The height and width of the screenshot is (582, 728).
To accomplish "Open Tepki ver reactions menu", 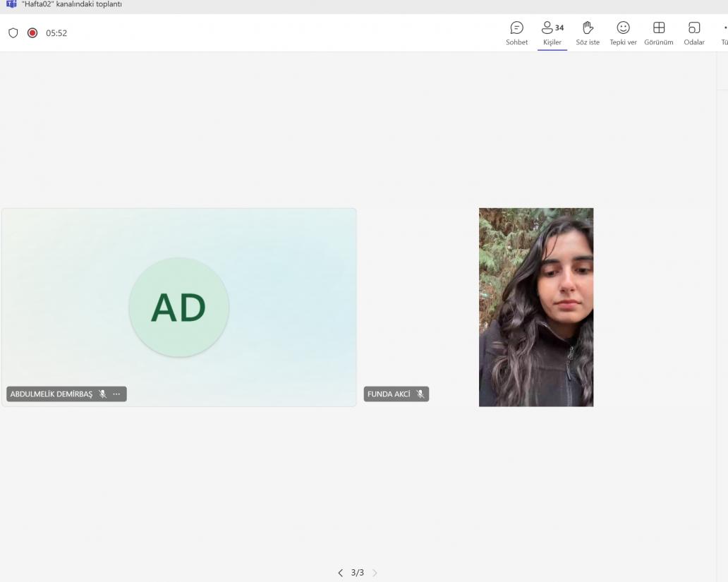I will 623,33.
